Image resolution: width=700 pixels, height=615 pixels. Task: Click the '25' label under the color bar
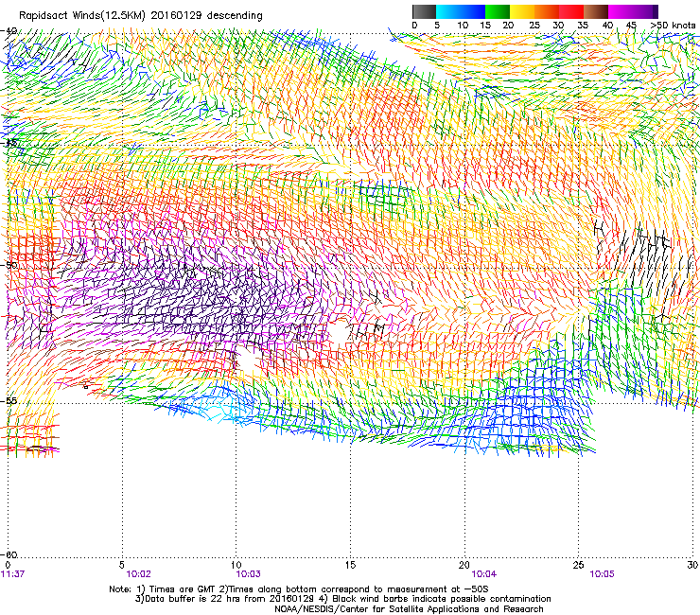534,26
